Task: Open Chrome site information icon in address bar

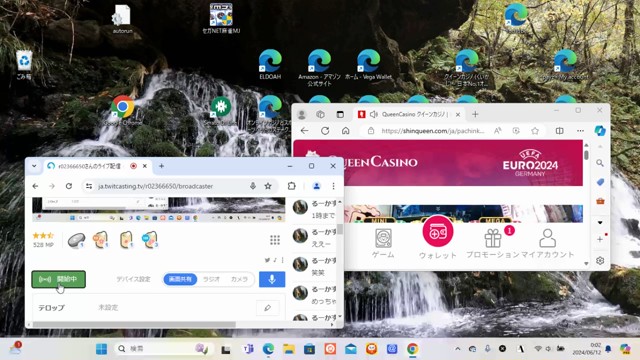Action: 89,186
